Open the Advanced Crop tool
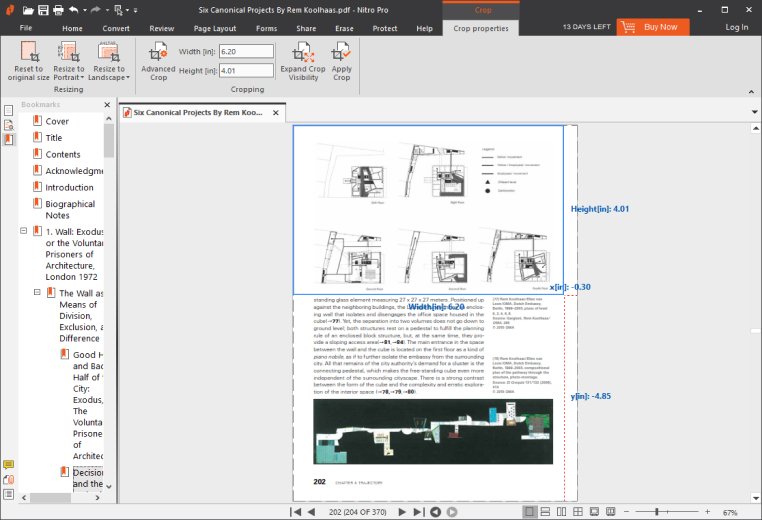Image resolution: width=762 pixels, height=520 pixels. pyautogui.click(x=158, y=61)
